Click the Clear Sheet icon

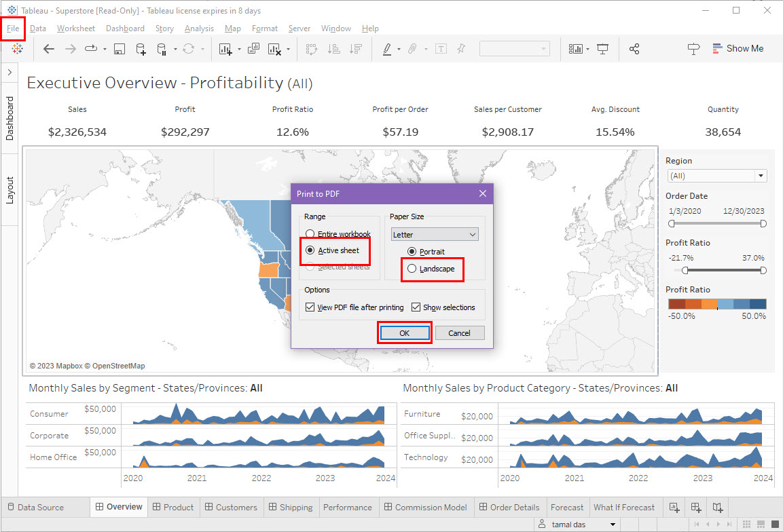(x=274, y=48)
